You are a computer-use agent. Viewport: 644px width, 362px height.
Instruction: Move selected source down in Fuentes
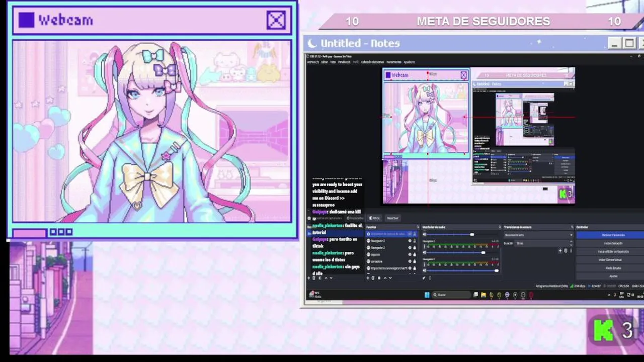click(390, 278)
